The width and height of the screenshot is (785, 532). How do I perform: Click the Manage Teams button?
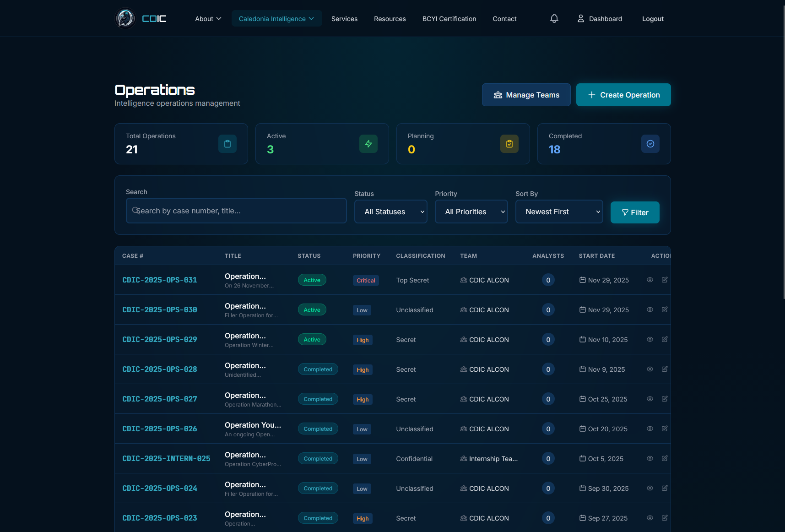[526, 95]
